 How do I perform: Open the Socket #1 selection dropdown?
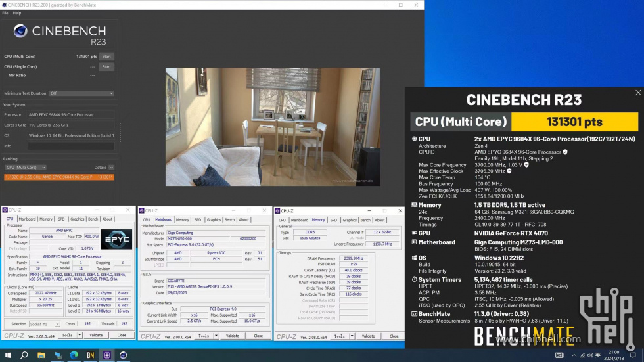45,324
